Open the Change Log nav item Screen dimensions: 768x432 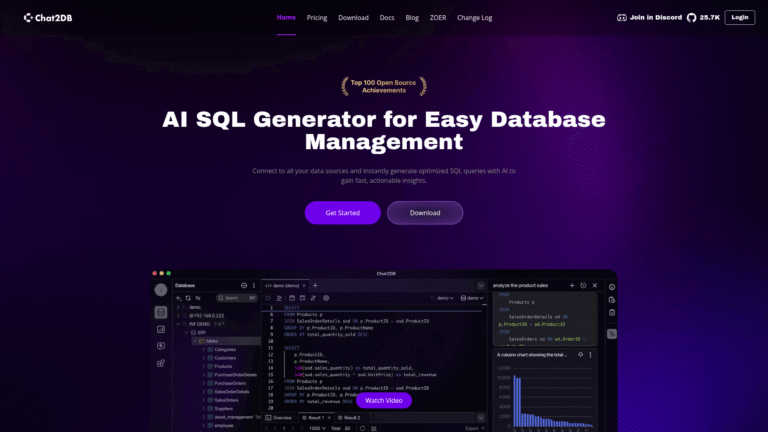[x=475, y=18]
